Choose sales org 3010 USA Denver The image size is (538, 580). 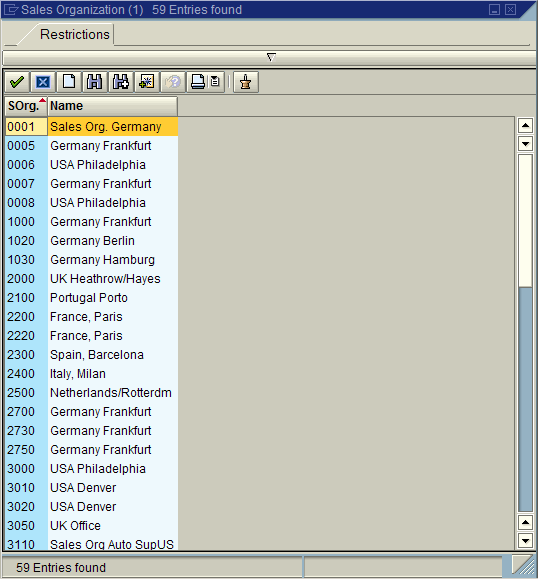91,488
